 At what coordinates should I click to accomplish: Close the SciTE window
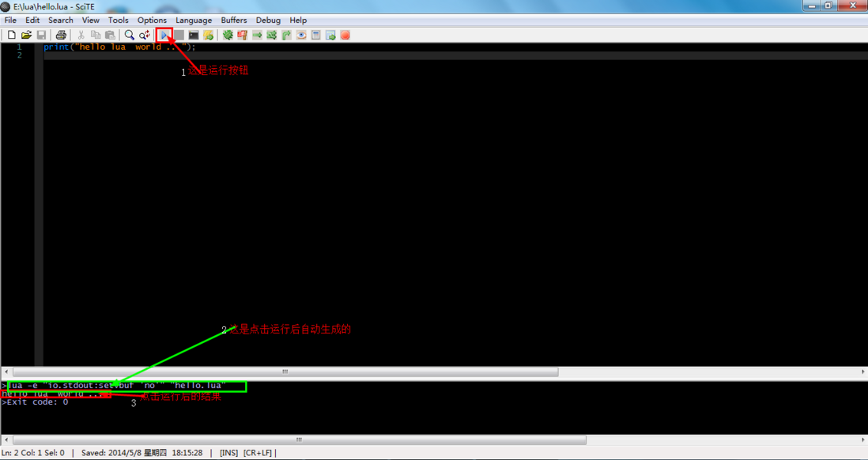coord(852,6)
